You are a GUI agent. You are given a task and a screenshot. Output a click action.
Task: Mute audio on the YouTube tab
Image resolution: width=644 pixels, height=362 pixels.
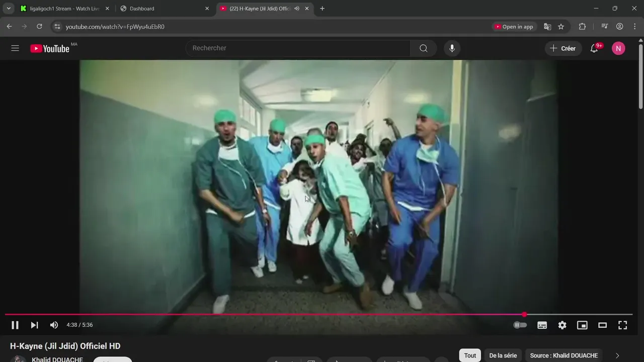click(x=297, y=9)
